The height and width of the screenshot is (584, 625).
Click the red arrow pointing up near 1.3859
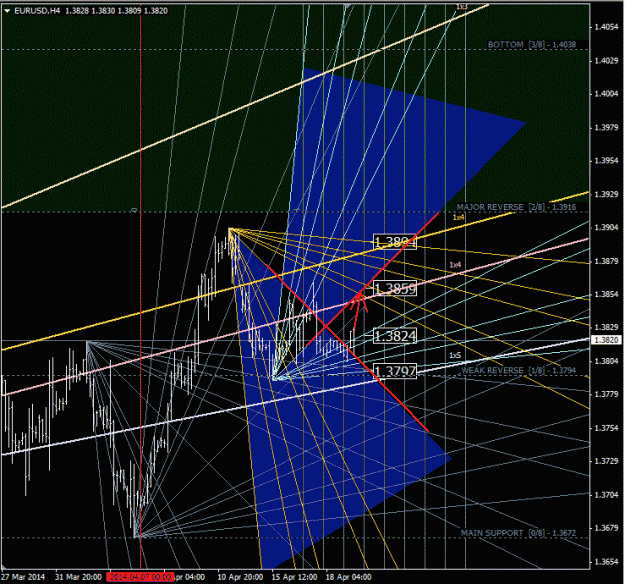[358, 309]
